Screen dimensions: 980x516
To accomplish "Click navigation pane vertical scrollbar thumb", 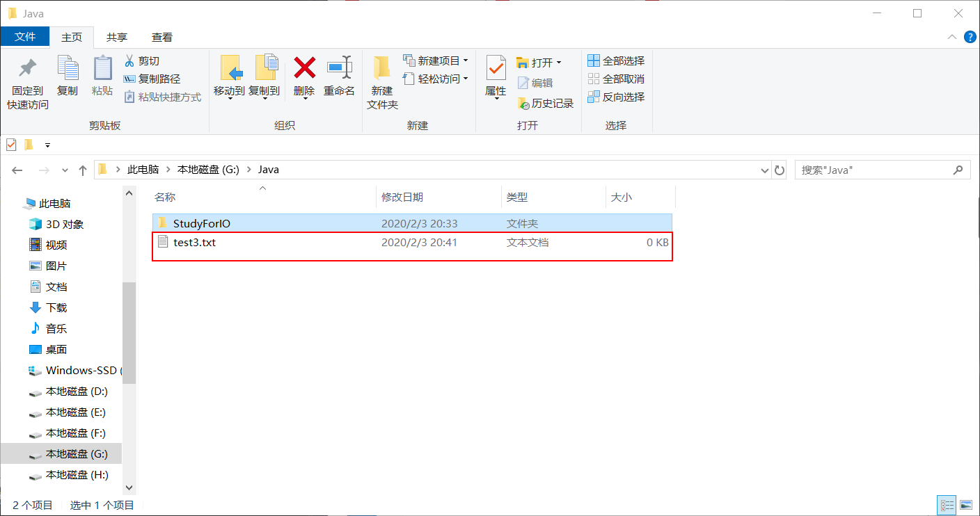I will (129, 332).
